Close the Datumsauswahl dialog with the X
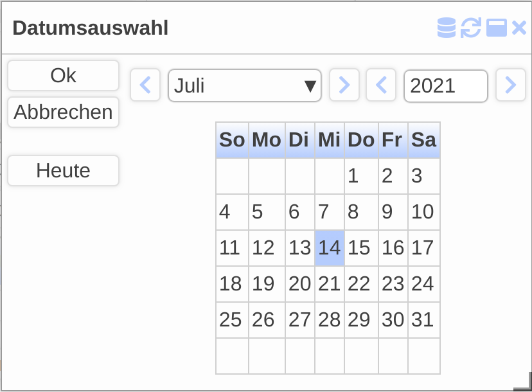532x392 pixels. pos(519,28)
